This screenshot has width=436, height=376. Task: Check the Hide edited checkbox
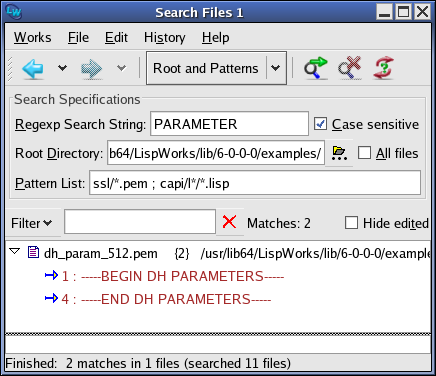351,223
